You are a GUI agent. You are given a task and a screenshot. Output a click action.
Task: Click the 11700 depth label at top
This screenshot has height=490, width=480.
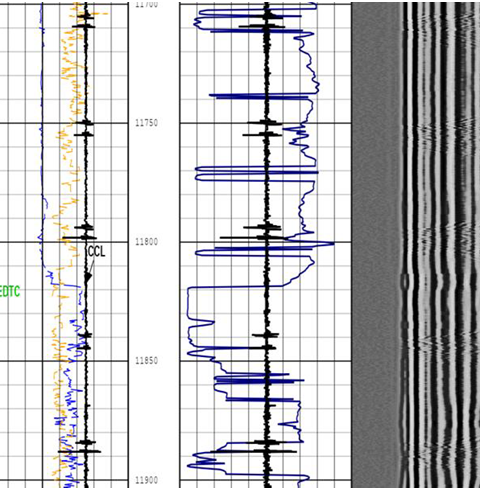coord(147,4)
